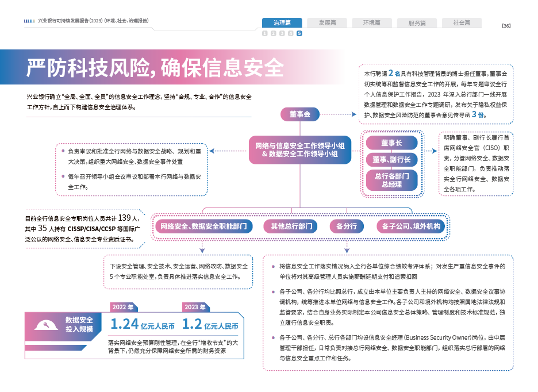Click the highlighted page indicator 5
Image resolution: width=538 pixels, height=392 pixels.
299,33
